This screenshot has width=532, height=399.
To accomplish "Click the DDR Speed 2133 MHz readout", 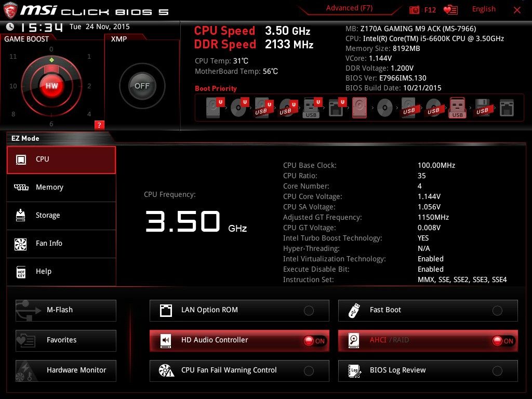I will click(254, 45).
